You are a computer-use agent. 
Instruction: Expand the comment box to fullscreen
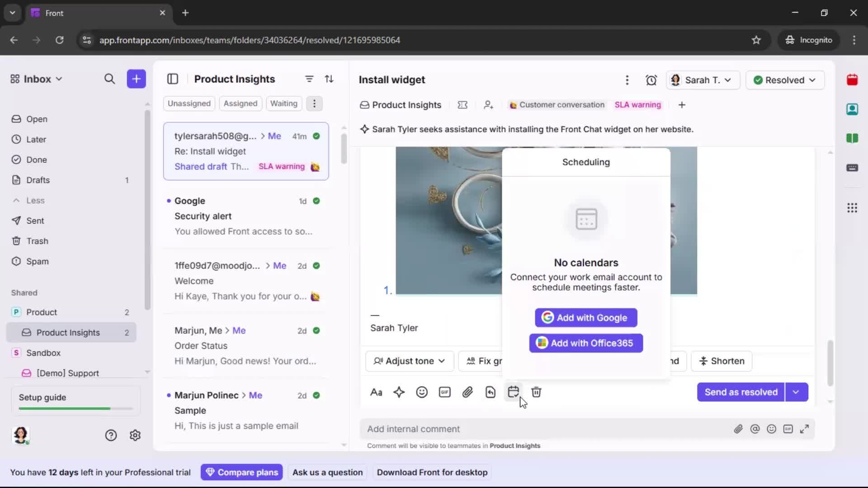[x=805, y=429]
